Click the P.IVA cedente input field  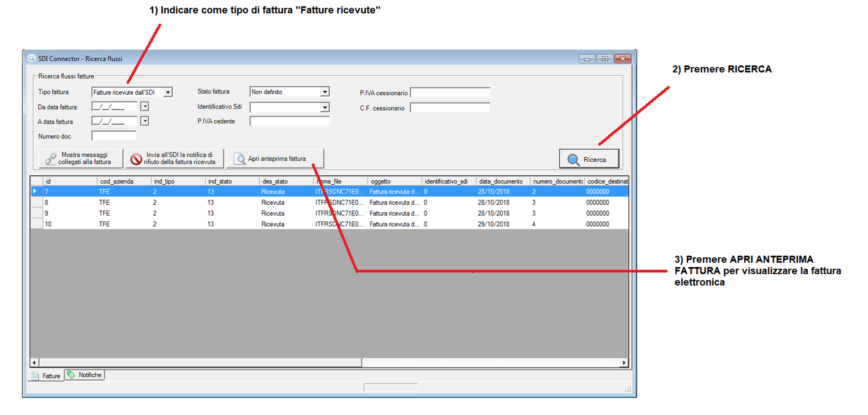click(x=289, y=122)
